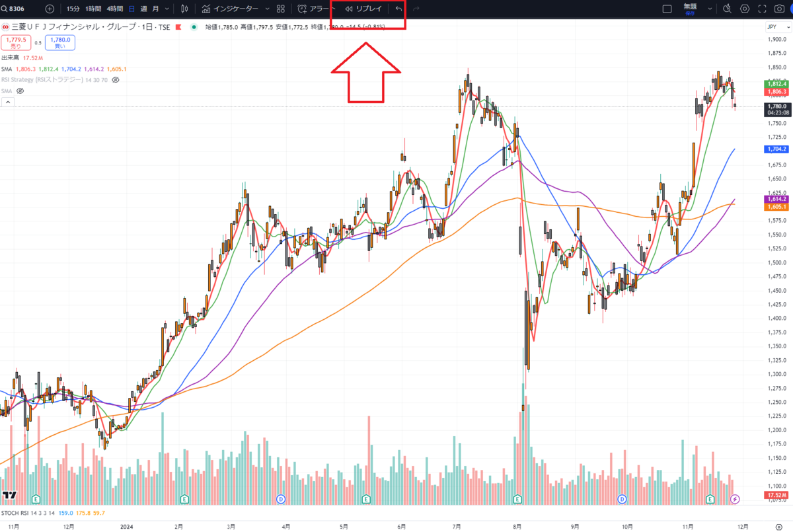Enter fullscreen mode
793x532 pixels.
click(x=763, y=9)
